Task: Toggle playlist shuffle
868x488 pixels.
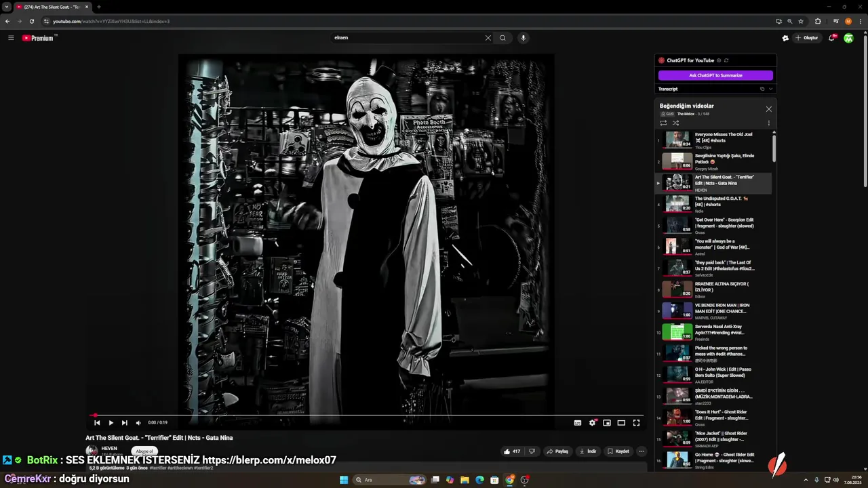Action: click(x=675, y=123)
